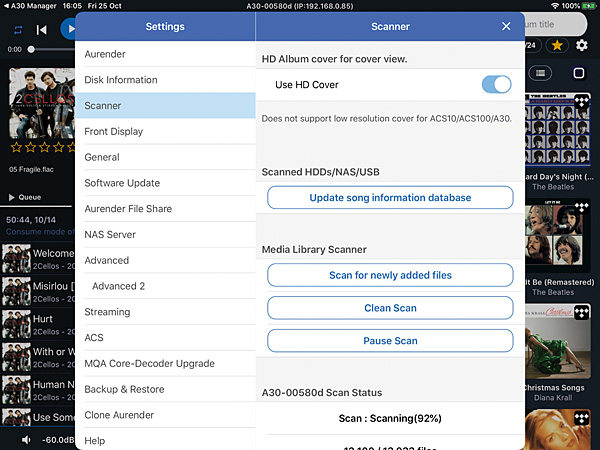Tap the TIDAL badge on Beatles Hard Day's Night

click(582, 101)
